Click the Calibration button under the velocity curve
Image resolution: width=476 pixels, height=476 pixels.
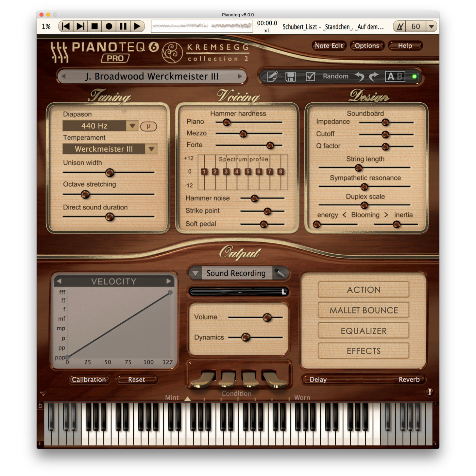click(89, 380)
